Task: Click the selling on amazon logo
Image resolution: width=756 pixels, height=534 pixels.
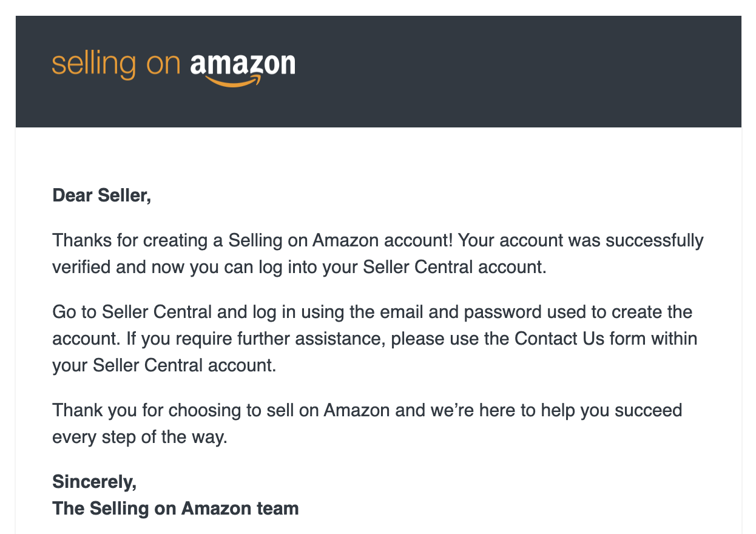Action: point(174,69)
